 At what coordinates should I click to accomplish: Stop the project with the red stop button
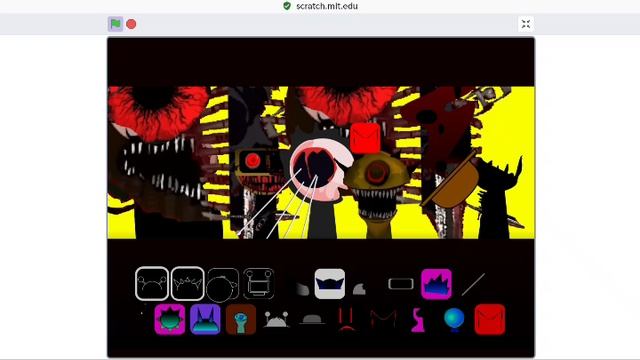[x=131, y=24]
